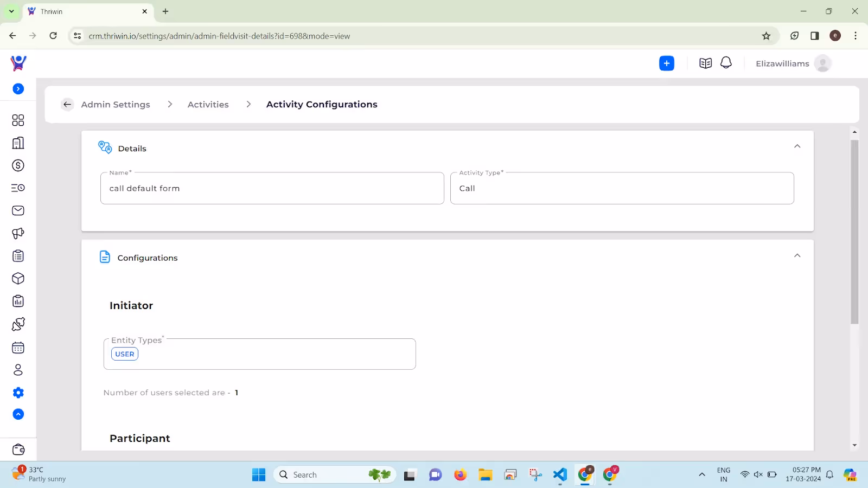Click the Details section icon
Image resolution: width=868 pixels, height=488 pixels.
(105, 147)
